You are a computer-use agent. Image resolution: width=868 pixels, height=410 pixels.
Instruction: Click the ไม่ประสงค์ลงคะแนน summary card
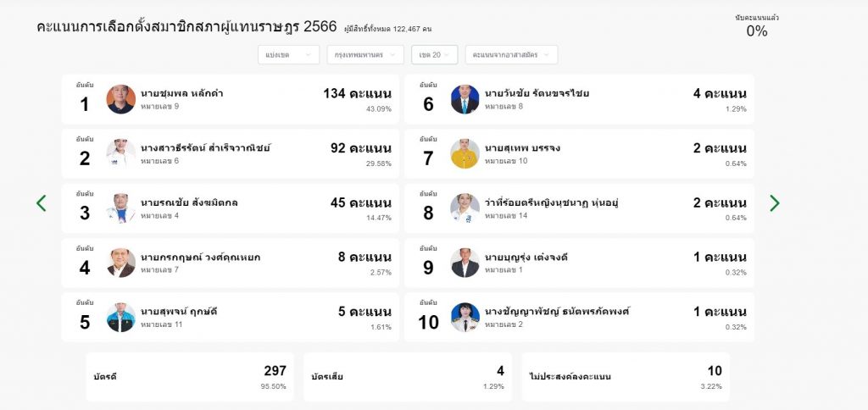[x=626, y=377]
